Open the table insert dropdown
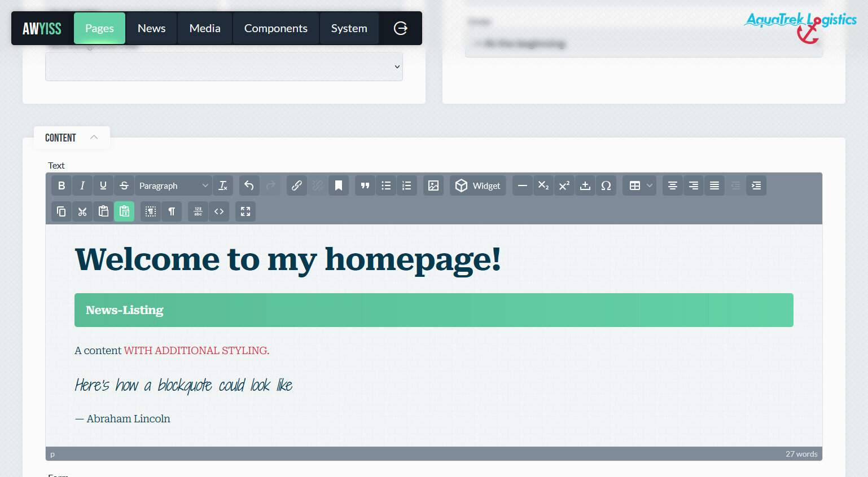This screenshot has height=477, width=868. point(640,185)
